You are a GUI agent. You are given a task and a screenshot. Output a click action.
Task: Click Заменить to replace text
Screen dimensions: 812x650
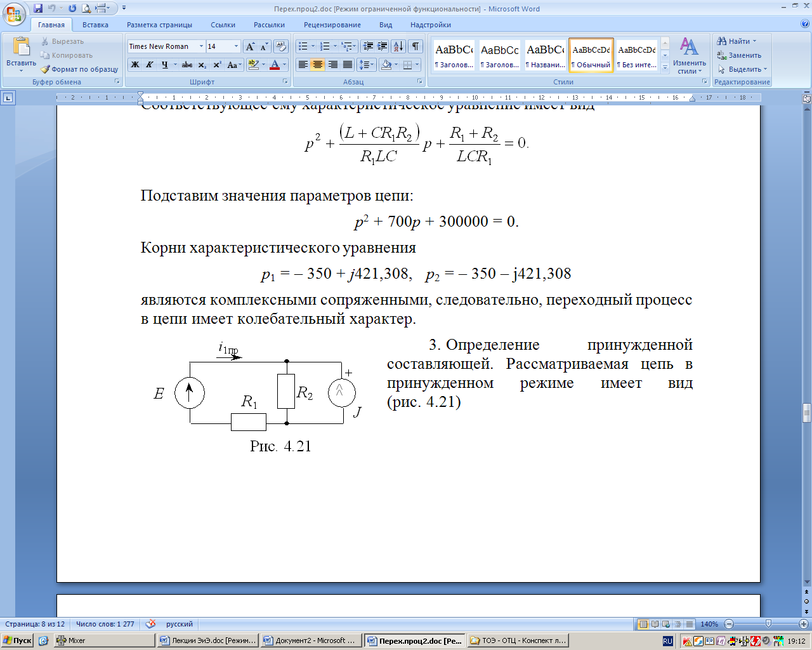(739, 55)
